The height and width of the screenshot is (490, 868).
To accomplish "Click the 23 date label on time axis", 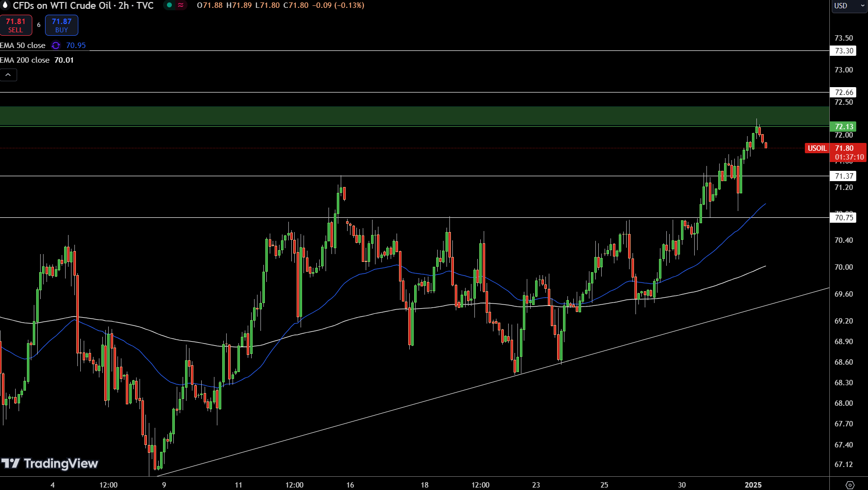I will pos(536,485).
